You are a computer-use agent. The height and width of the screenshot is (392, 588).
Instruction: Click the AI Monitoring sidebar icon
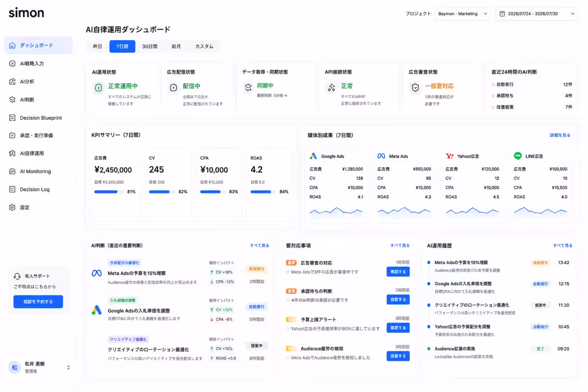(12, 171)
